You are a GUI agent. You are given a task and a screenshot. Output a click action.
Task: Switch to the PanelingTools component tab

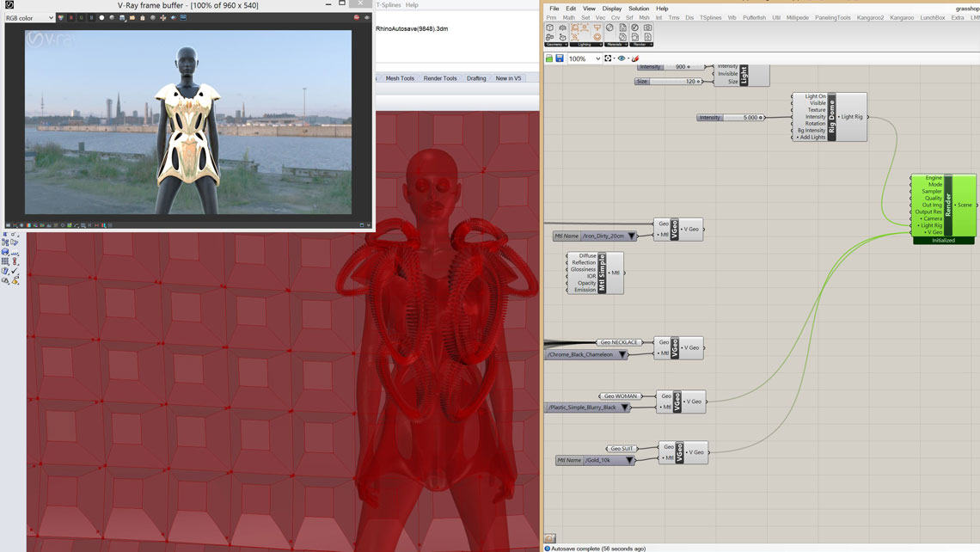[832, 17]
